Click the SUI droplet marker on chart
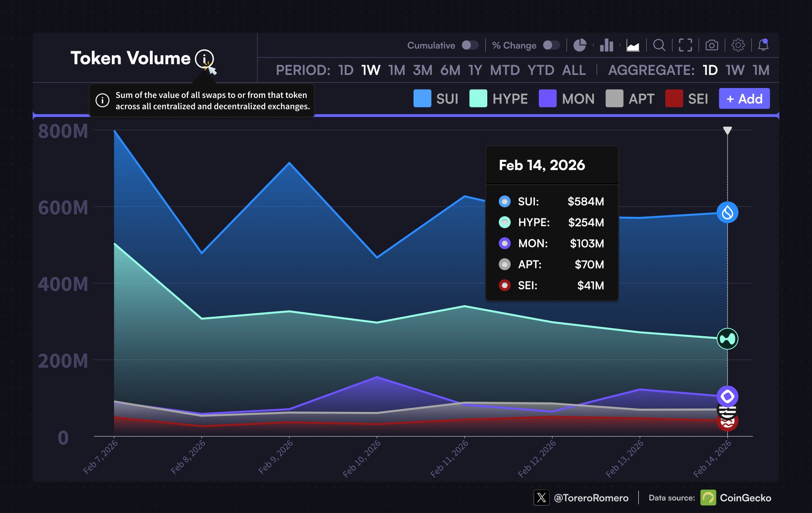The height and width of the screenshot is (513, 812). (x=727, y=212)
